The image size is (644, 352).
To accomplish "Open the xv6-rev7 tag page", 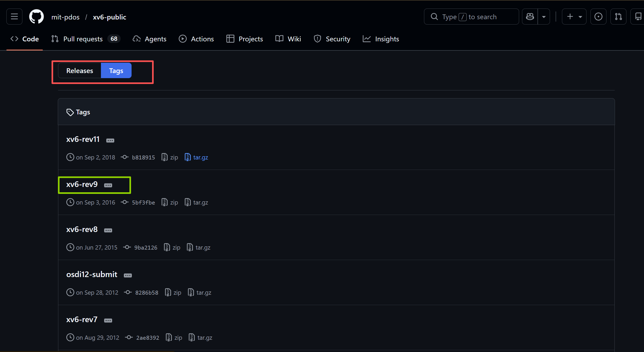I will [82, 319].
